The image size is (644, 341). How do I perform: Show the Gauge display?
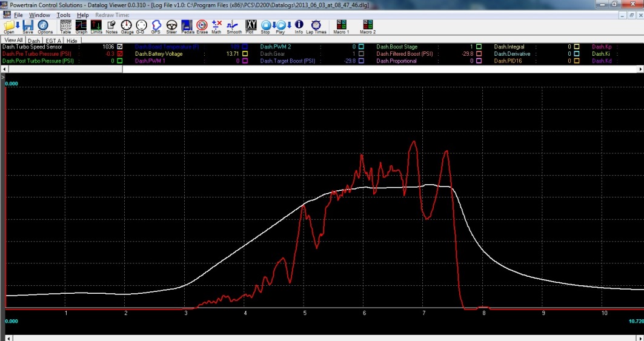coord(127,27)
